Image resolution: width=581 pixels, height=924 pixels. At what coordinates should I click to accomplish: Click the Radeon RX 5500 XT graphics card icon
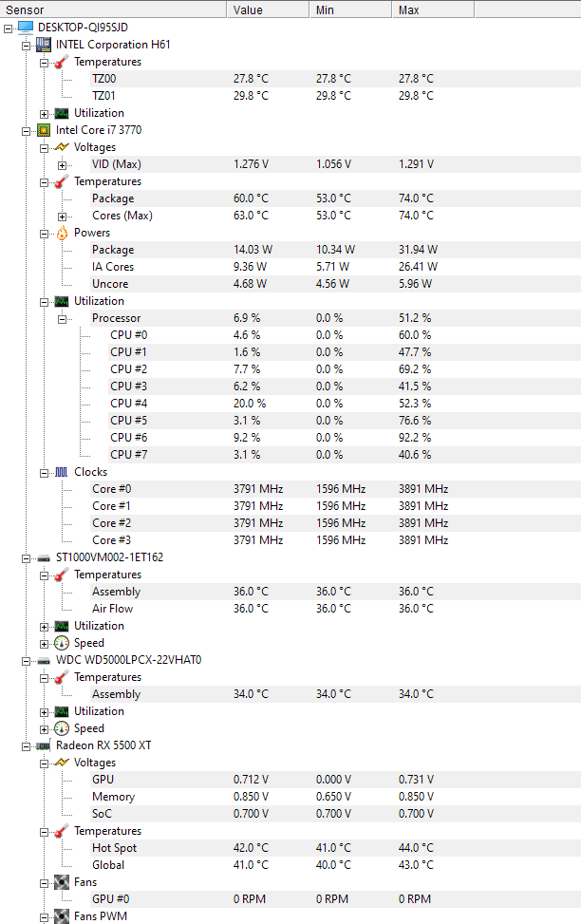(x=44, y=745)
